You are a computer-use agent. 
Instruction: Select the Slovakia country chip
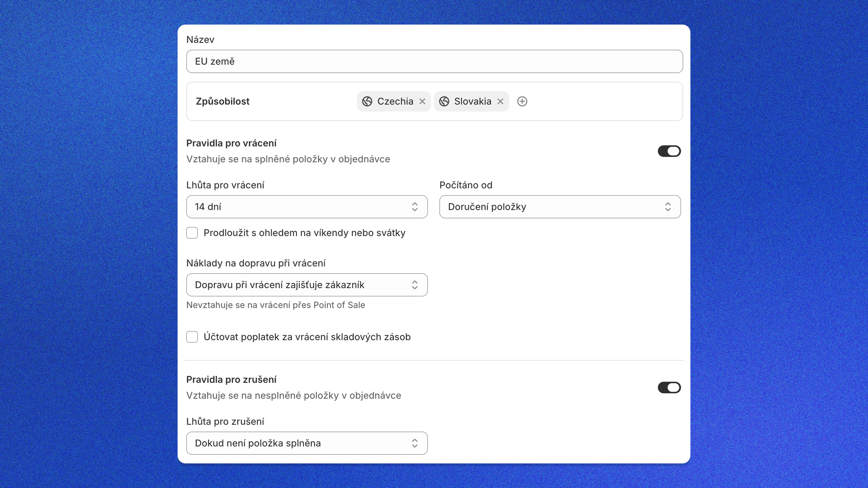(471, 102)
